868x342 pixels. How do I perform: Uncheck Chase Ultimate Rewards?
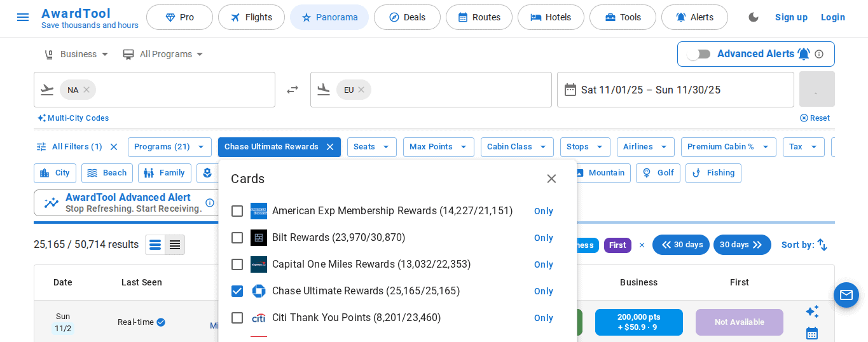(x=237, y=291)
